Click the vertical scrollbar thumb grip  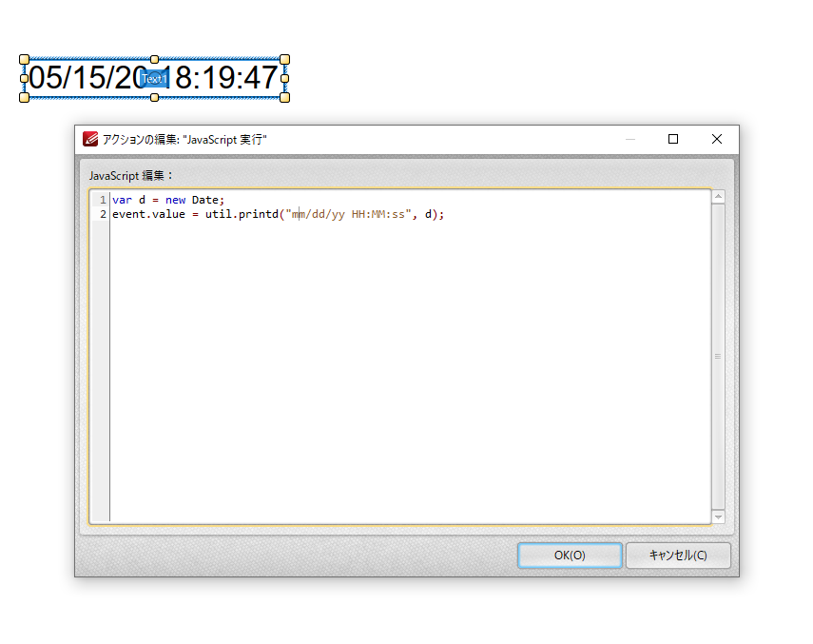pyautogui.click(x=718, y=356)
